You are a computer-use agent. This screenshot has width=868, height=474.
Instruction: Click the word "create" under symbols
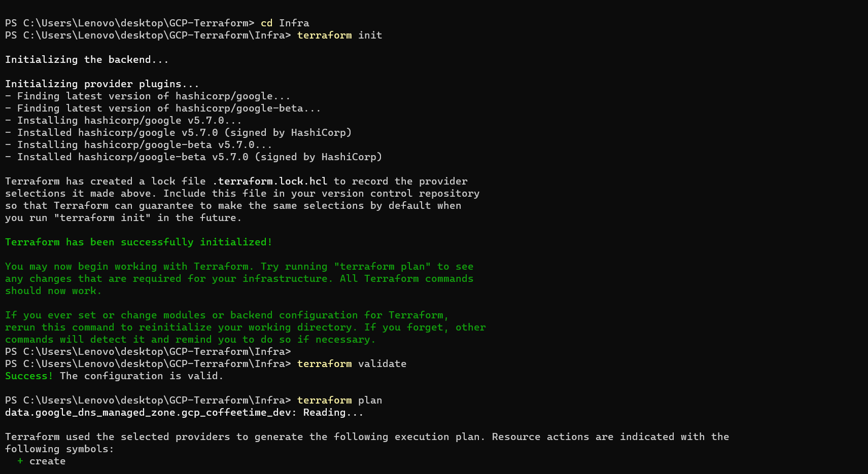point(47,461)
